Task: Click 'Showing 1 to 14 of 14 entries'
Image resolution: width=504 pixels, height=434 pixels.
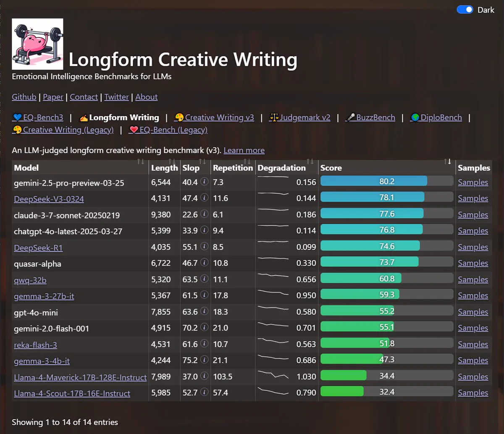Action: click(x=65, y=422)
